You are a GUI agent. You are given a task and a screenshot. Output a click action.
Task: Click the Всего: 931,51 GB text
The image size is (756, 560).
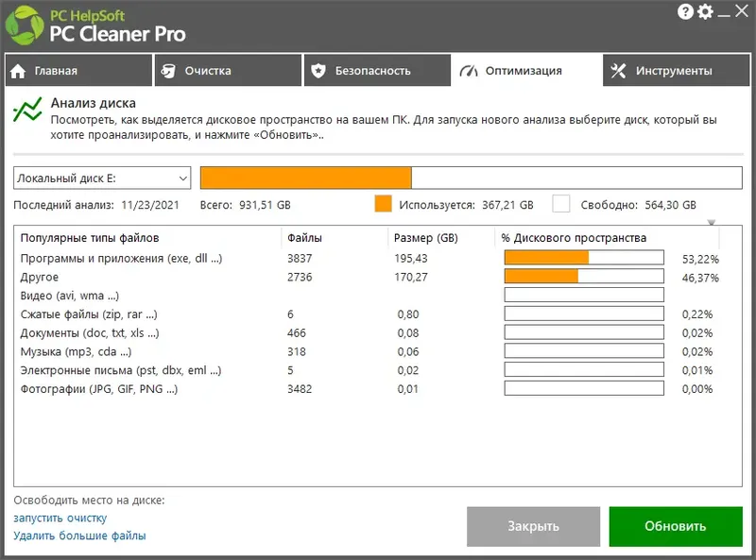(246, 205)
